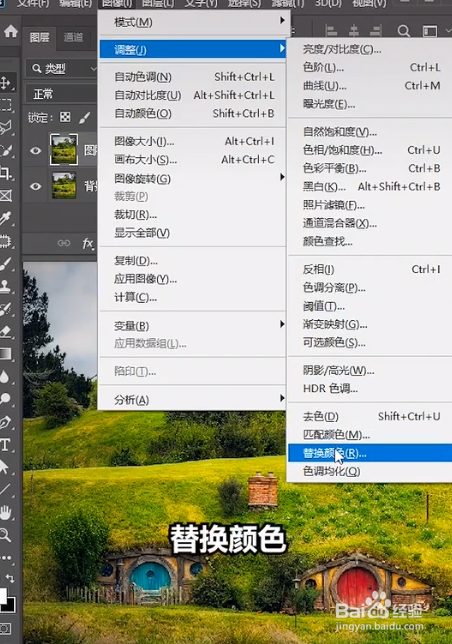Toggle visibility eye of the top layer

36,150
